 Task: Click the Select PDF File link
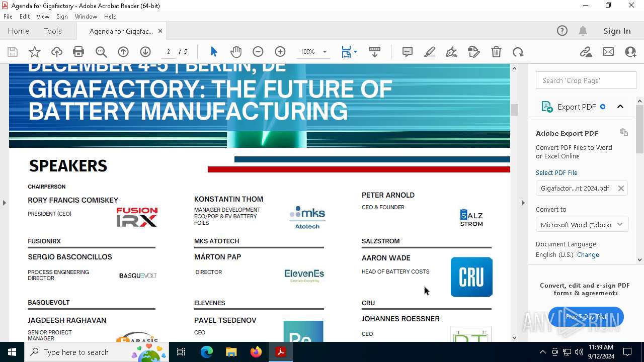coord(556,172)
